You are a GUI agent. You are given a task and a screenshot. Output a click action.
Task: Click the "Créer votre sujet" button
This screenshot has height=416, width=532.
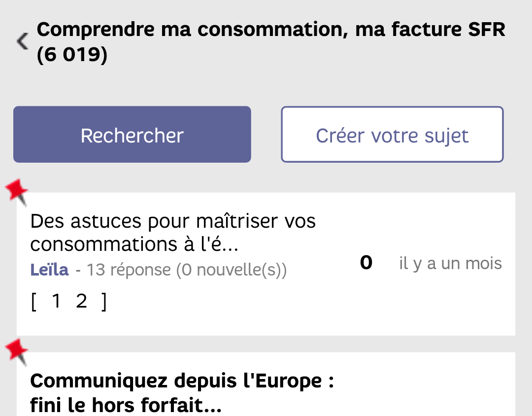(x=392, y=135)
